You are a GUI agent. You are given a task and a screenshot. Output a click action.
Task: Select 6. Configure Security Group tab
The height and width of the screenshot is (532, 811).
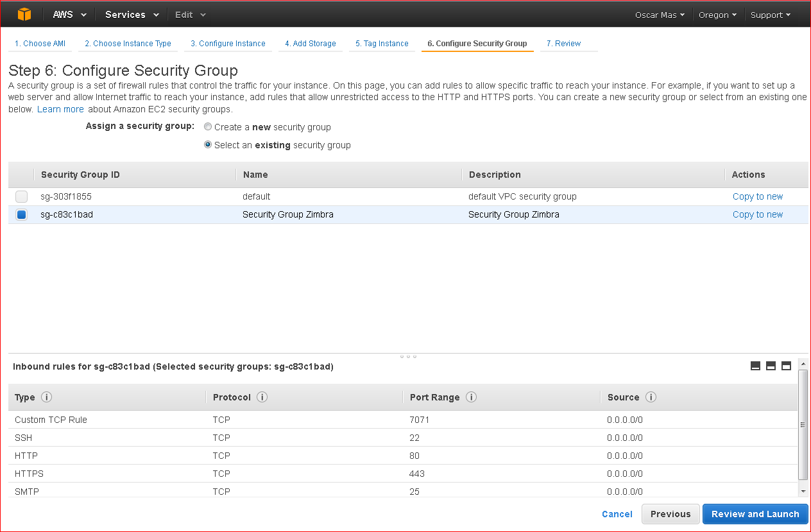tap(477, 44)
